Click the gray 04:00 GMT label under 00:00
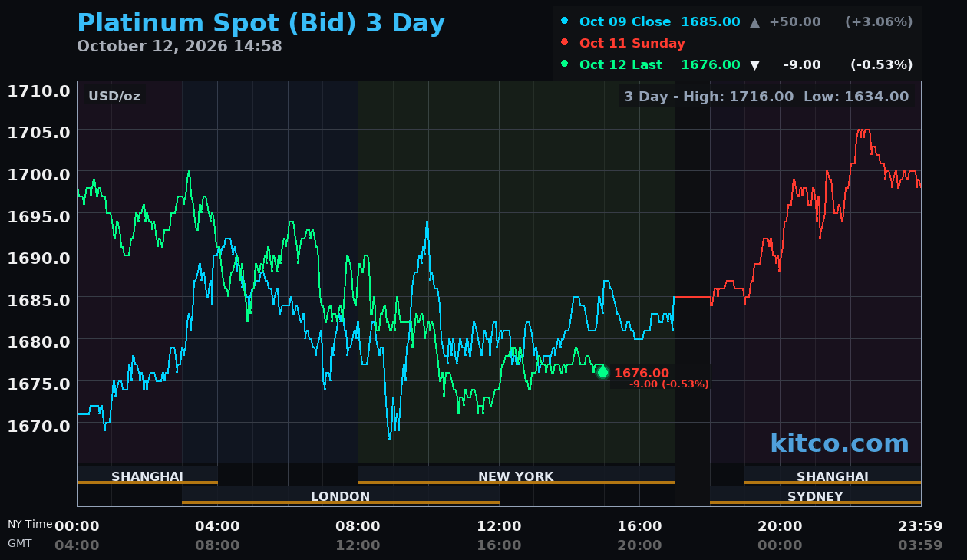The image size is (967, 560). pos(77,545)
